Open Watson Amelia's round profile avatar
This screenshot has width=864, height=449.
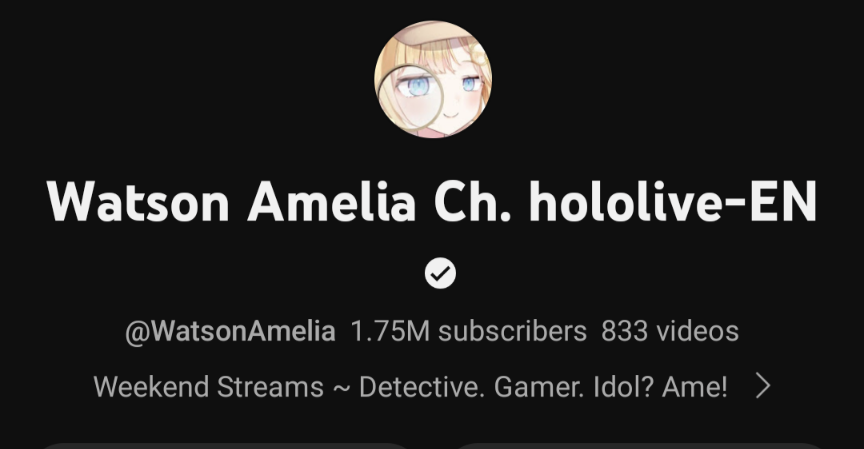point(433,79)
